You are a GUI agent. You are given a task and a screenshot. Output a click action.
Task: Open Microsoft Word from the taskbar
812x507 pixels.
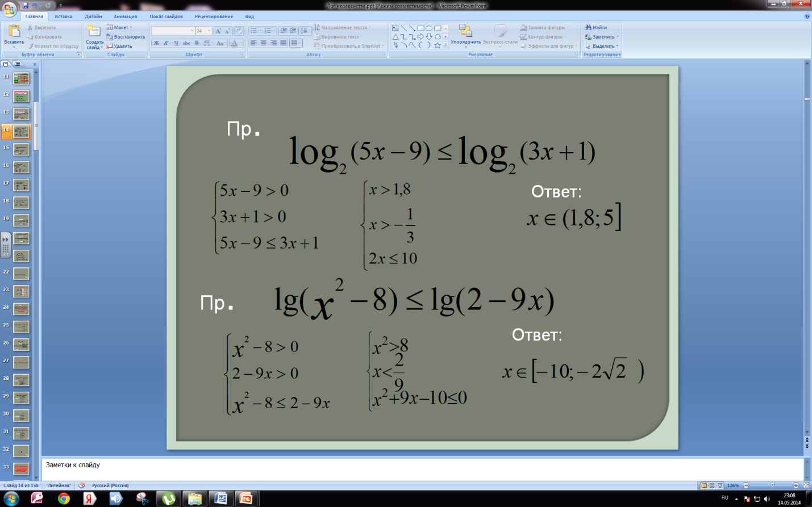click(220, 498)
